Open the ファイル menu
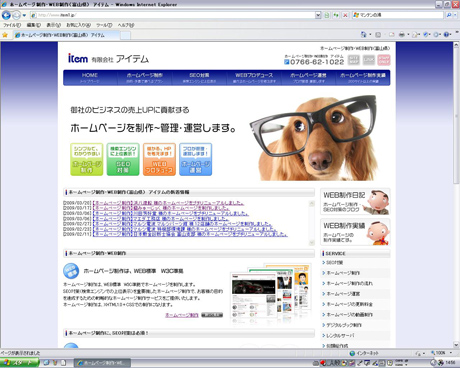The image size is (460, 368). coord(12,25)
